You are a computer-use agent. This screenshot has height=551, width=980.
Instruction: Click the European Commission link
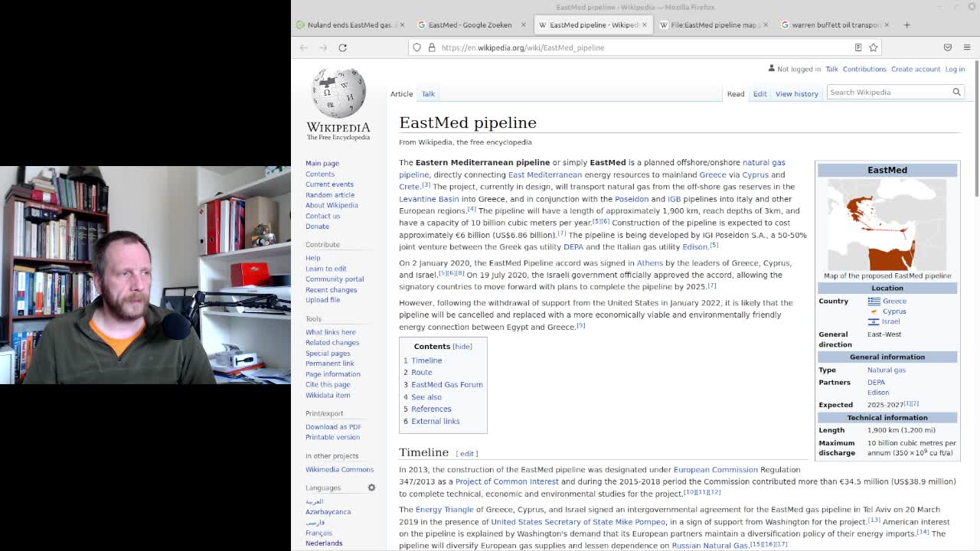coord(715,470)
